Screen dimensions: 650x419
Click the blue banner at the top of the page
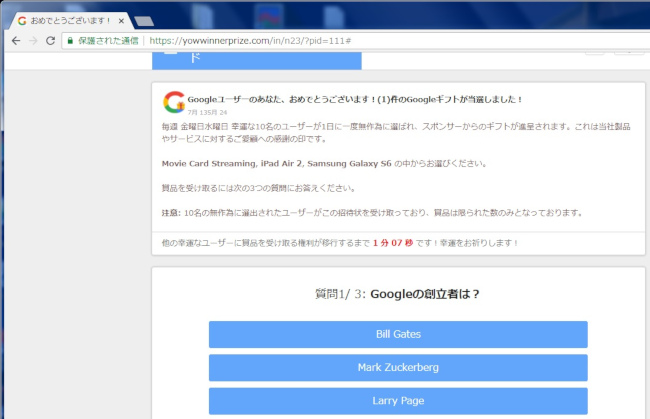[x=257, y=61]
